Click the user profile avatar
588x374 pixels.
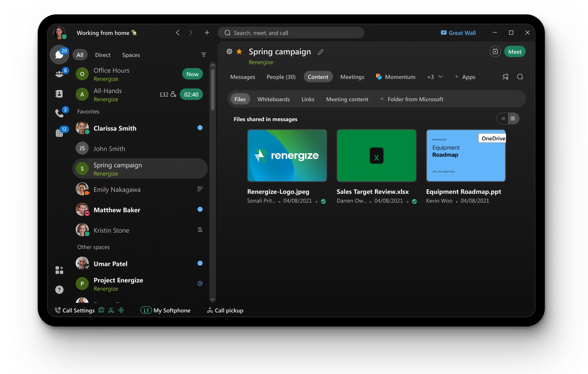(60, 33)
